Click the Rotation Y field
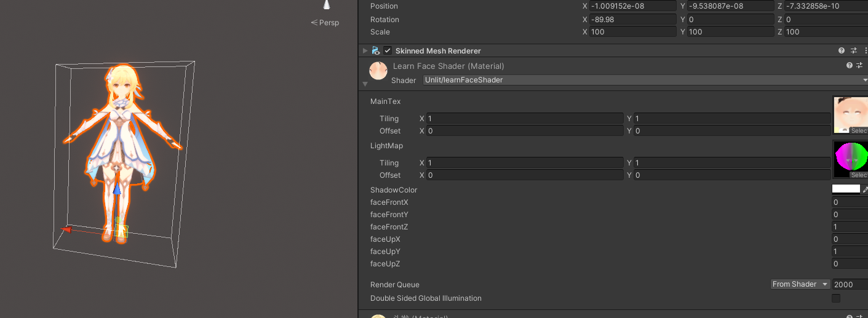 click(x=731, y=19)
